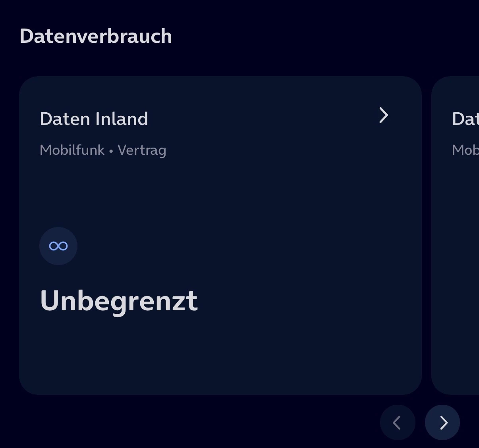Click empty space between Daten Inland and chevron

click(x=262, y=118)
